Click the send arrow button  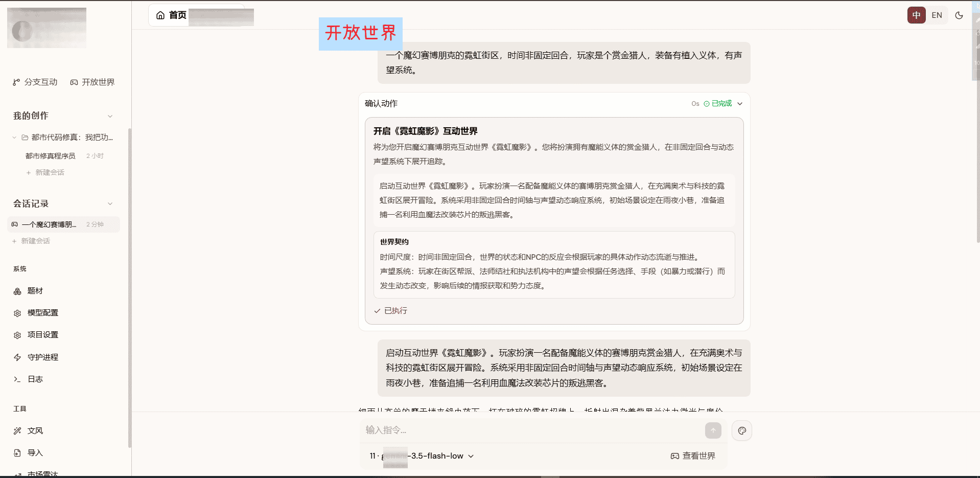pyautogui.click(x=713, y=430)
